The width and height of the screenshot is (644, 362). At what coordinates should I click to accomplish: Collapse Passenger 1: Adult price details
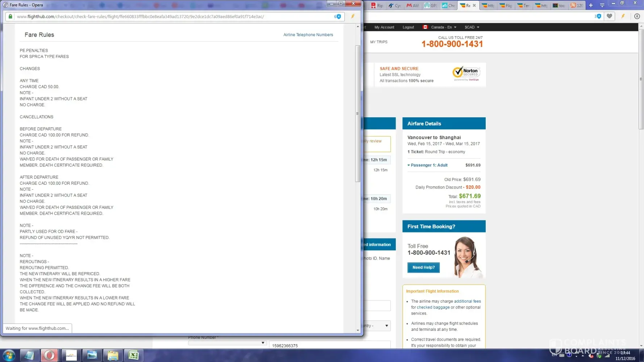pyautogui.click(x=427, y=165)
